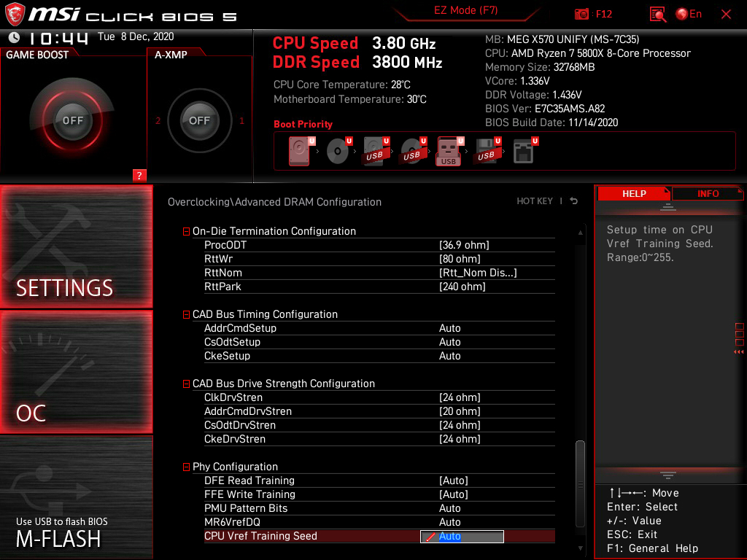
Task: Click the scrollbar down arrow
Action: [x=580, y=548]
